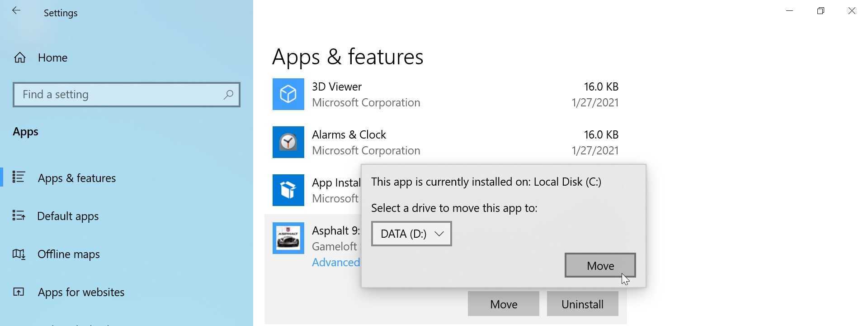Click the Asphalt 9 game thumbnail
Image resolution: width=868 pixels, height=326 pixels.
pos(288,238)
